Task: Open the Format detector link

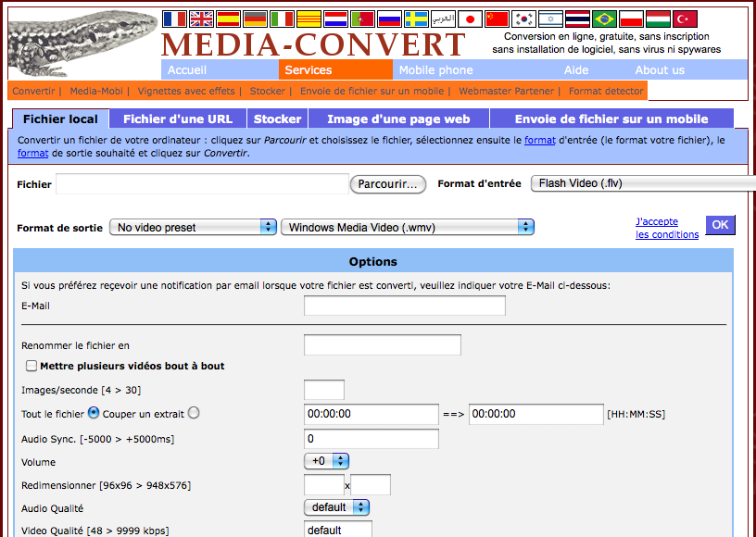Action: click(606, 91)
